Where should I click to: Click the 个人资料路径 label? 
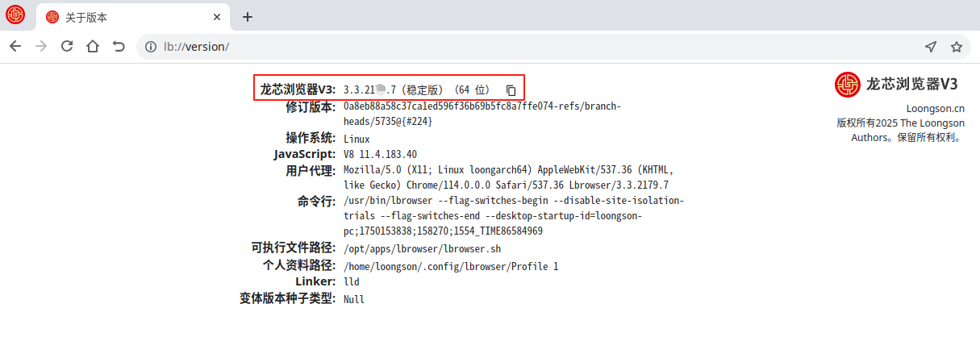(x=299, y=265)
